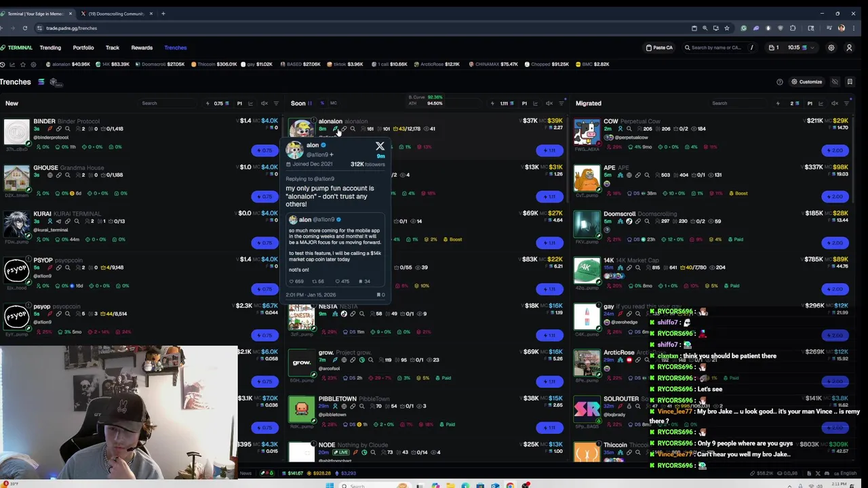Open the filter icon in Migrated column
This screenshot has width=868, height=488.
(x=847, y=103)
